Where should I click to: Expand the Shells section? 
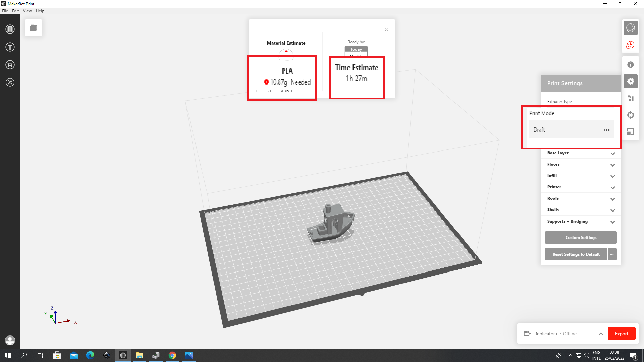(x=581, y=210)
